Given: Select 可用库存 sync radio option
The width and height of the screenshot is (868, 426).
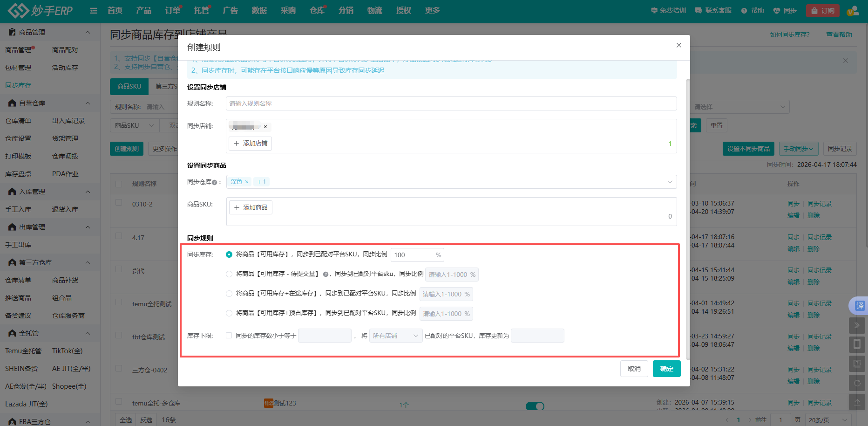Looking at the screenshot, I should (x=229, y=254).
